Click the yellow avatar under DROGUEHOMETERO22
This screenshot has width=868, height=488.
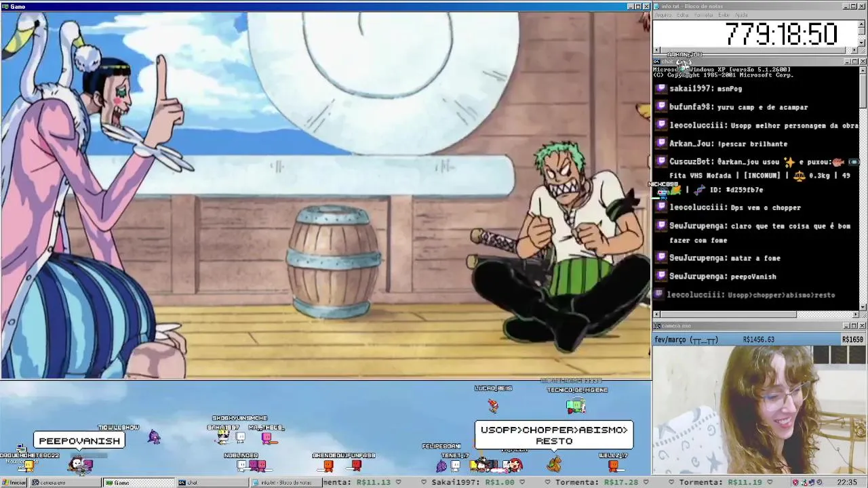28,465
